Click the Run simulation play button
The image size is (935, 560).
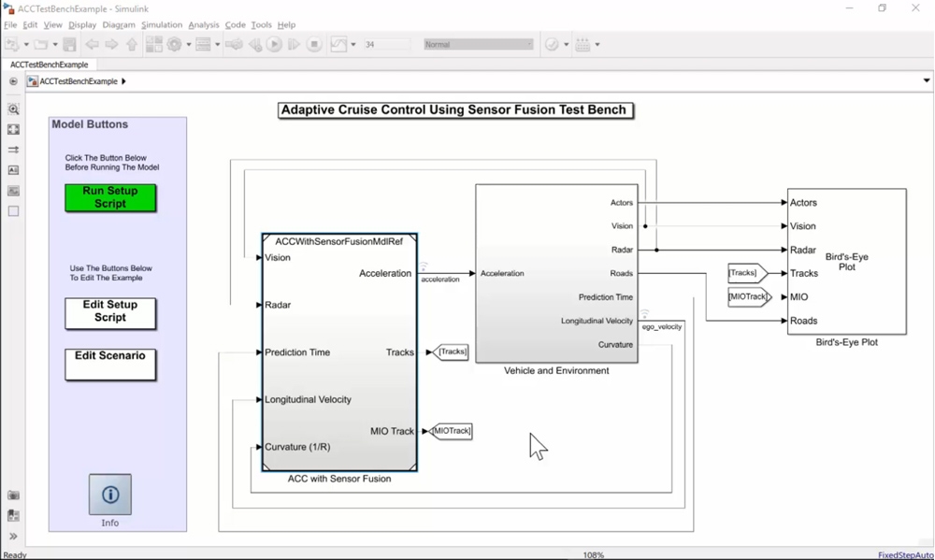274,44
